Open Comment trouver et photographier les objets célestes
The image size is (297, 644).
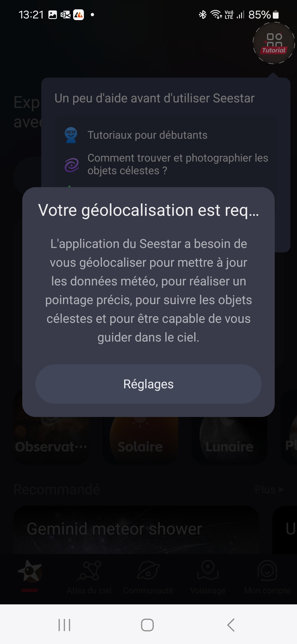click(178, 164)
